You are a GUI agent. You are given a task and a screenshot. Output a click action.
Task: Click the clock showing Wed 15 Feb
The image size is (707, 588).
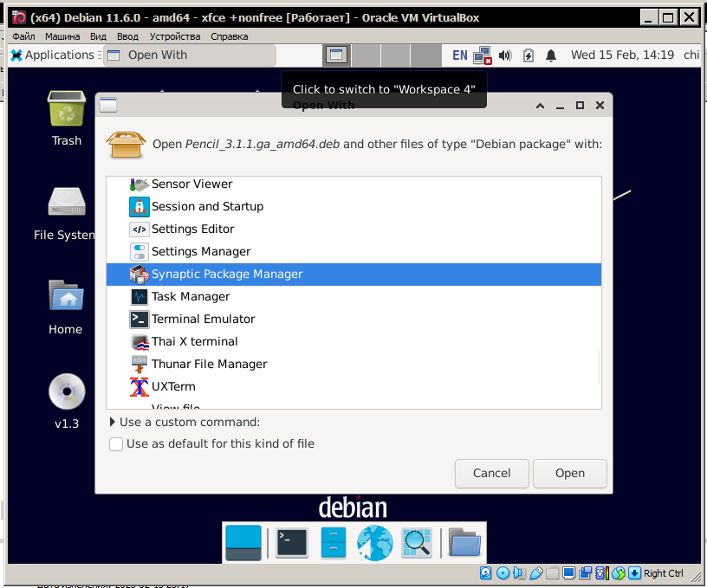[x=622, y=55]
